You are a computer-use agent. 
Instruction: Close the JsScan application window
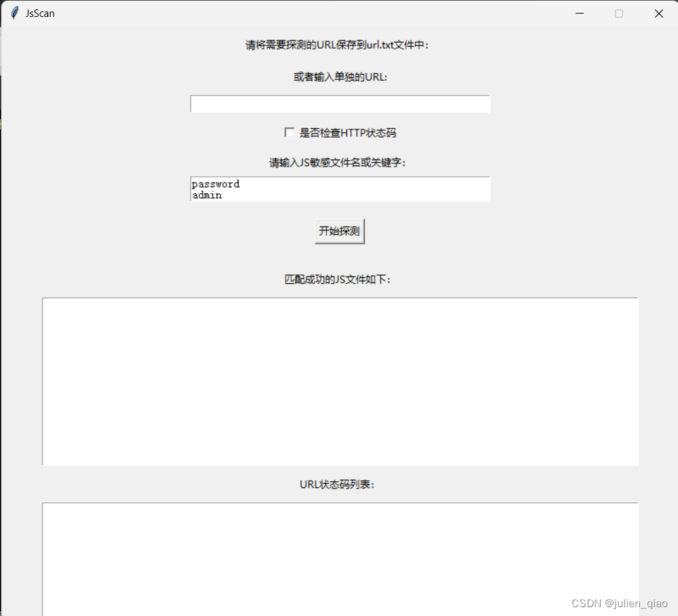click(x=658, y=13)
